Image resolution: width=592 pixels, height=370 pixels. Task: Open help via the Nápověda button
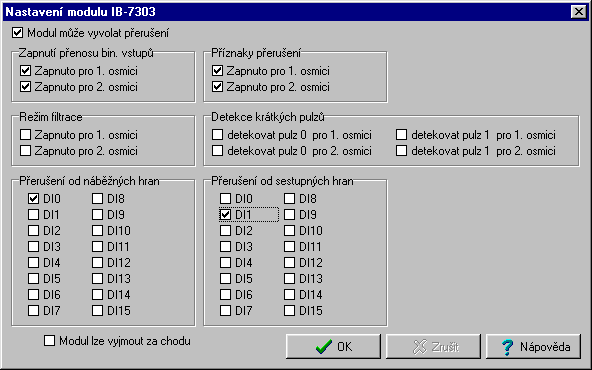coord(533,346)
